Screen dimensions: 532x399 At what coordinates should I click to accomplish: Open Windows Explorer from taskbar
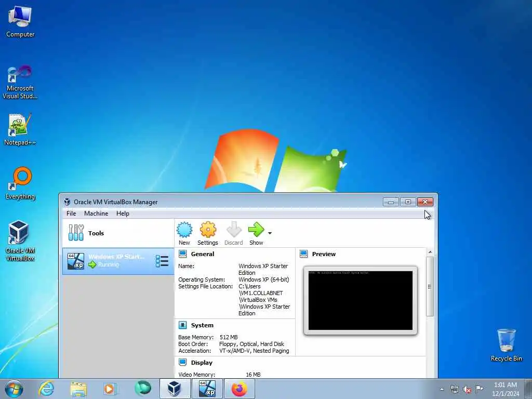[78, 389]
